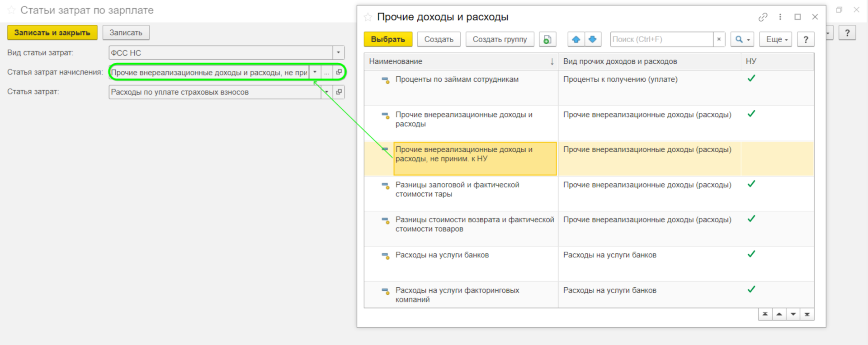Click the НУ column header
Image resolution: width=868 pixels, height=345 pixels.
tap(778, 61)
